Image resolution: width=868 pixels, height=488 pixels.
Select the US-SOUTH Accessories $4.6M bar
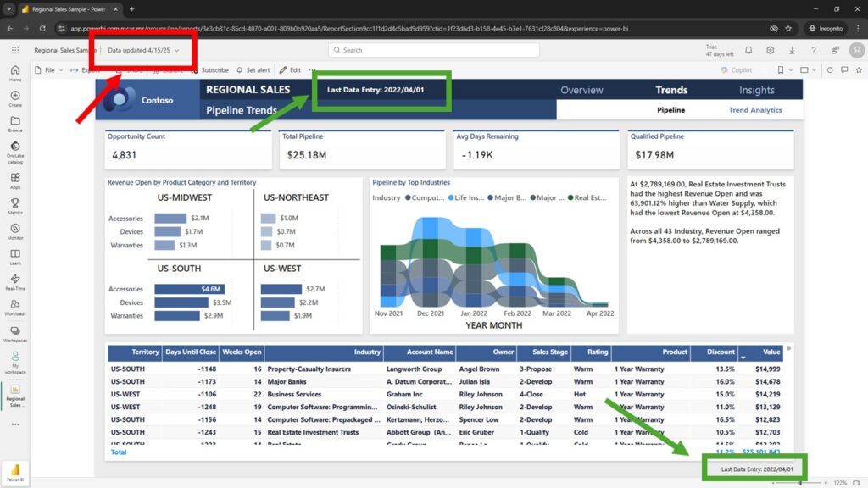[x=189, y=289]
